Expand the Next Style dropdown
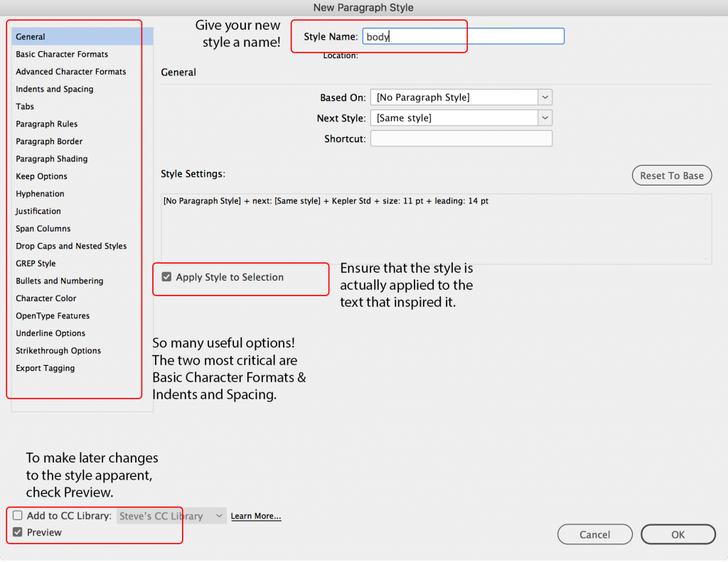This screenshot has width=728, height=562. [x=461, y=118]
